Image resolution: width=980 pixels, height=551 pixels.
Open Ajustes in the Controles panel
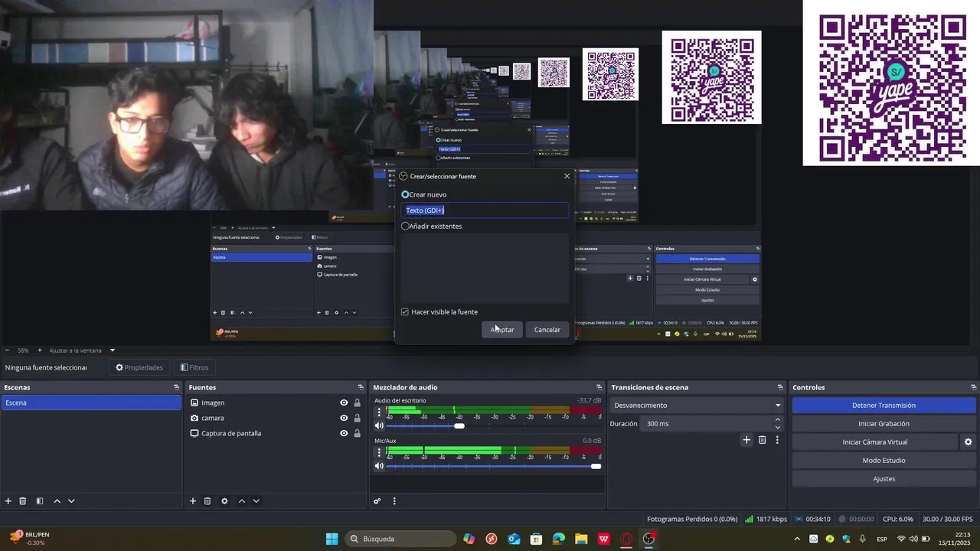(x=884, y=479)
